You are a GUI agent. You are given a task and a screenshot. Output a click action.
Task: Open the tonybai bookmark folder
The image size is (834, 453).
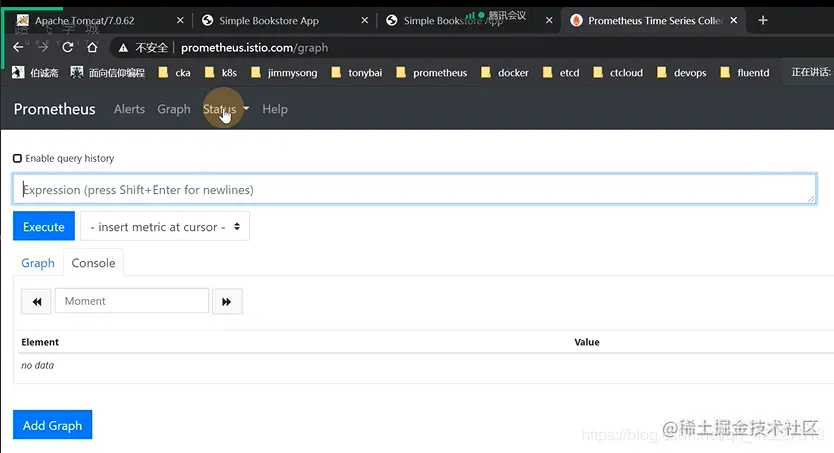(x=357, y=72)
